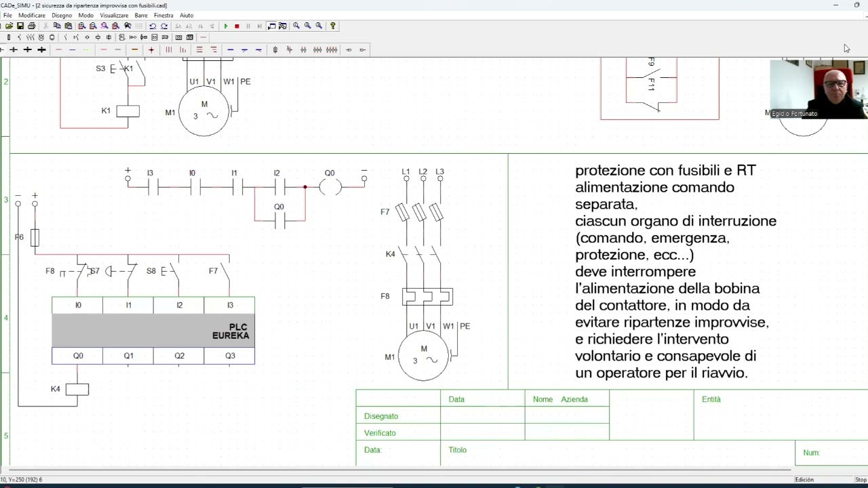Open the Modo menu
The width and height of the screenshot is (868, 488).
[x=86, y=15]
